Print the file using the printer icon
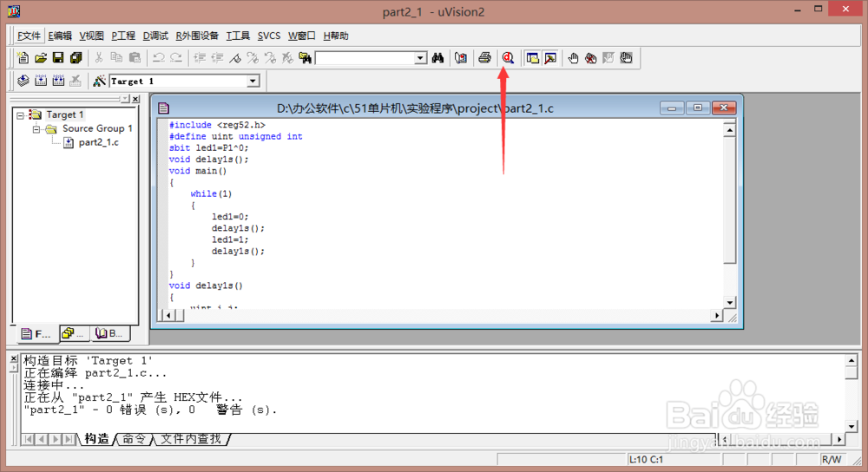Image resolution: width=868 pixels, height=472 pixels. 484,57
